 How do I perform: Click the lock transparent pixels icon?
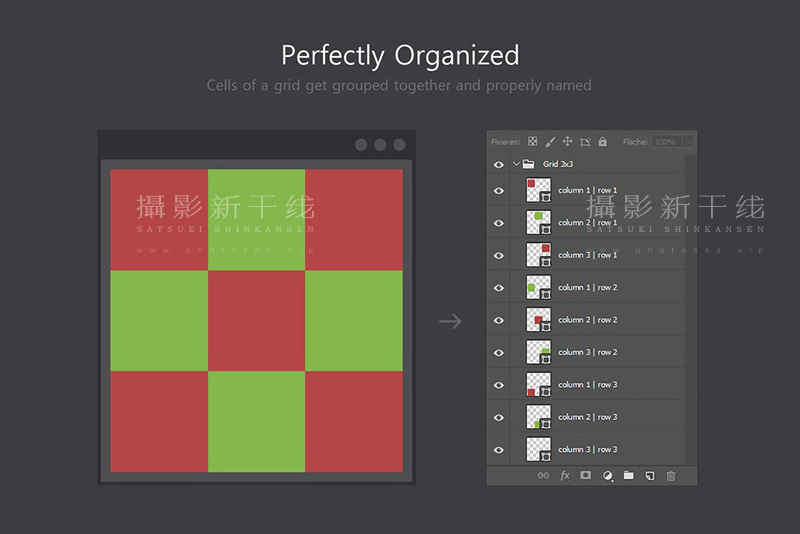(x=533, y=141)
